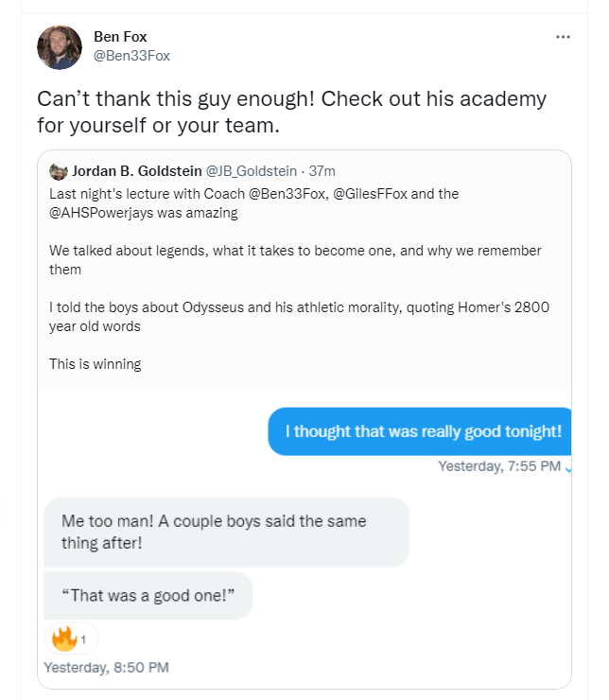The width and height of the screenshot is (609, 700).
Task: Click the blue "really good tonight" message bubble
Action: (421, 431)
